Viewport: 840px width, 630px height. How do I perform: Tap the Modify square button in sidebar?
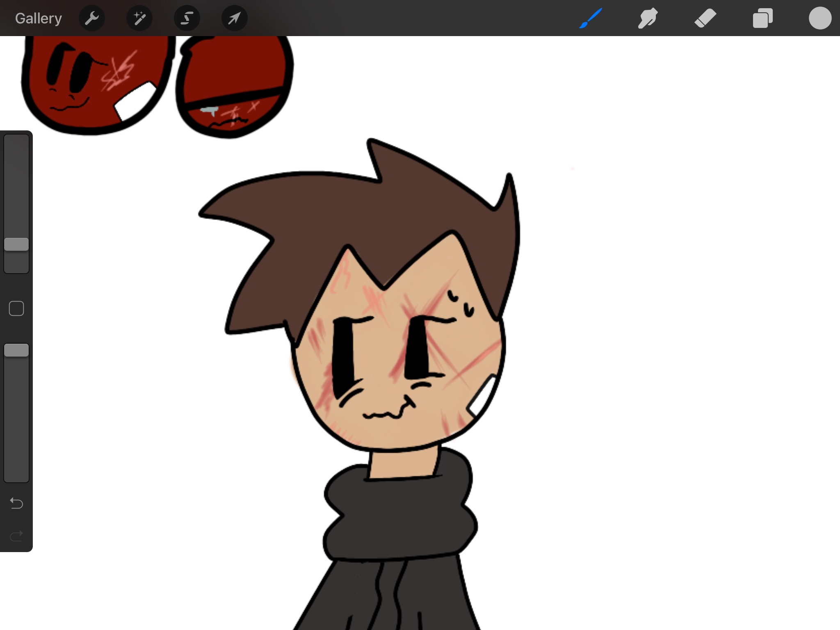tap(16, 308)
